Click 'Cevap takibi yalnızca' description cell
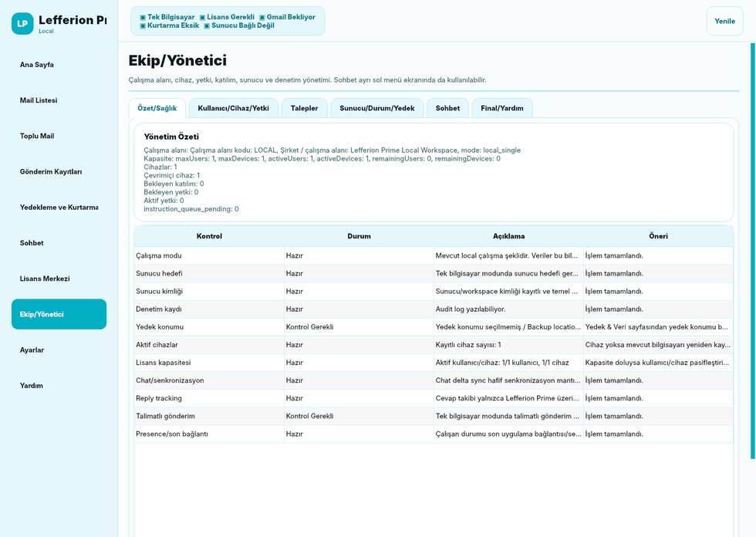This screenshot has height=537, width=756. click(x=508, y=398)
